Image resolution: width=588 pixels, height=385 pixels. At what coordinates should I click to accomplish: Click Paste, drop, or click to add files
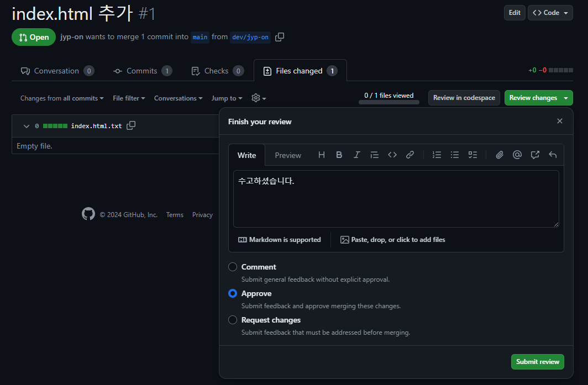pos(392,240)
